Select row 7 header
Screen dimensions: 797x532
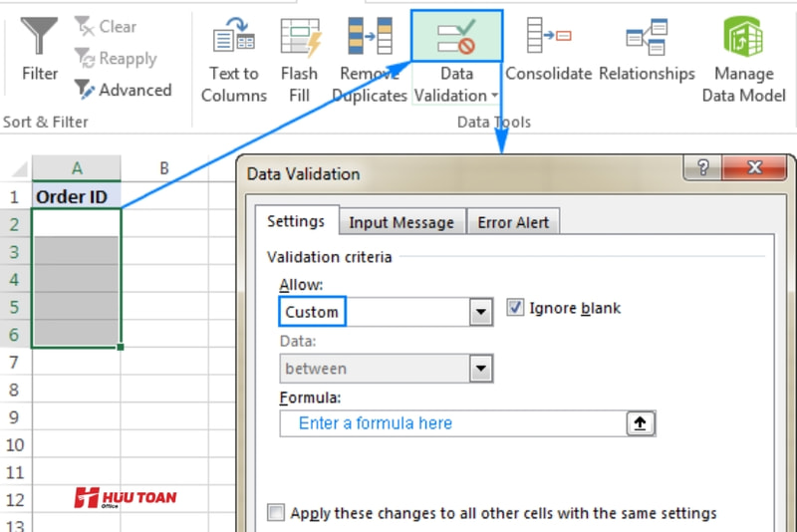[x=14, y=363]
